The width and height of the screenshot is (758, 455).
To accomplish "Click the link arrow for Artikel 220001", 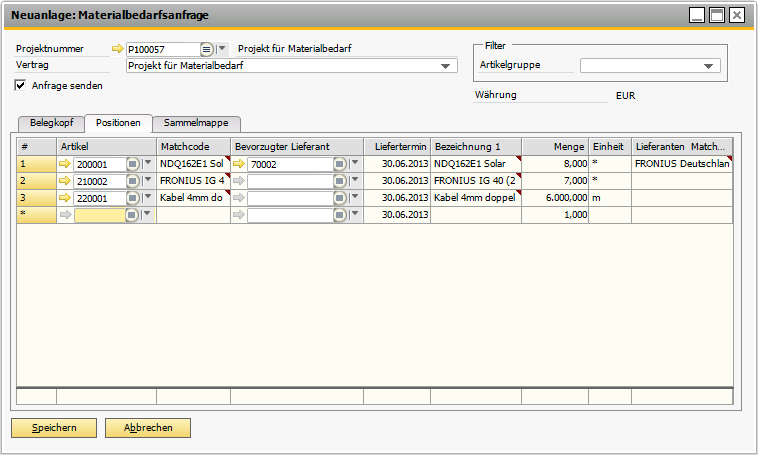I will click(66, 198).
